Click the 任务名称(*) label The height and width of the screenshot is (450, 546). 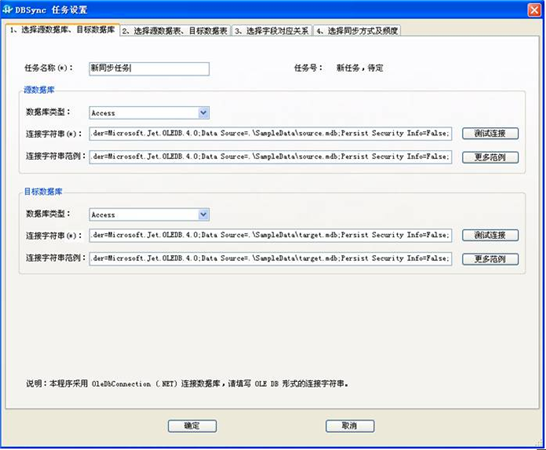coord(49,68)
